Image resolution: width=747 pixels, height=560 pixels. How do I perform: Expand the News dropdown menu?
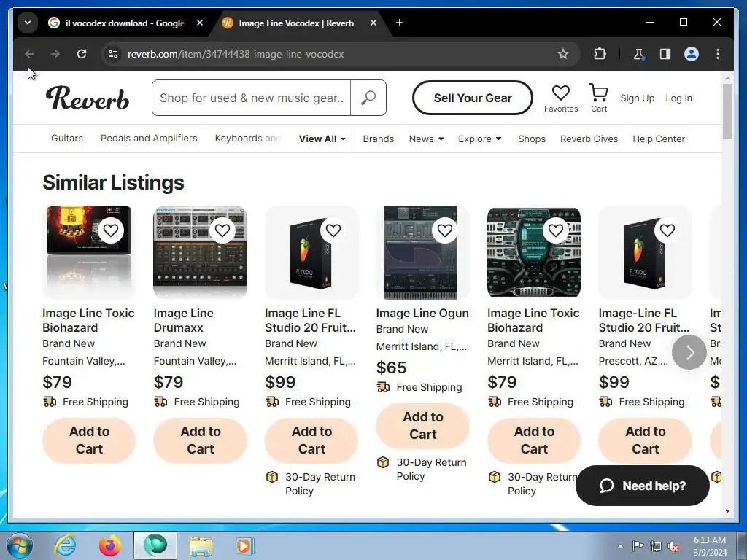coord(426,139)
